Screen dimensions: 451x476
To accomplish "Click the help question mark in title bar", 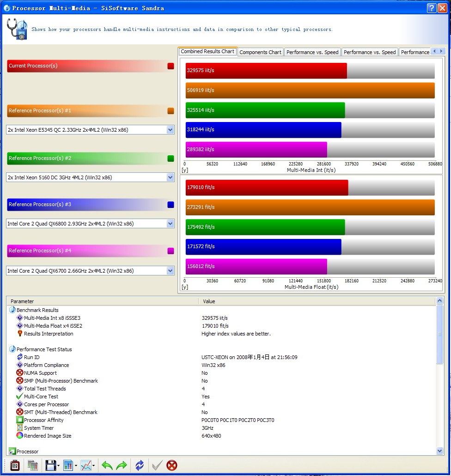I will (431, 8).
